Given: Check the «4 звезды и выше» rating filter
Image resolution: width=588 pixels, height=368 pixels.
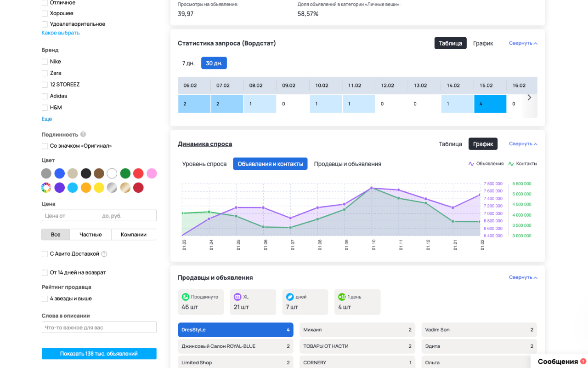Looking at the screenshot, I should [x=45, y=298].
